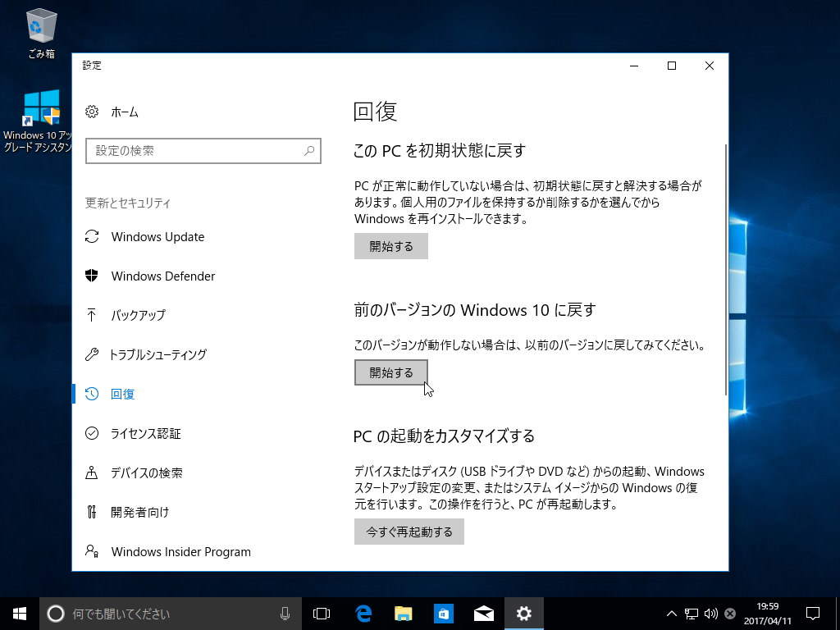Screen dimensions: 840x630
Task: Open Action Center notification icon
Action: point(811,613)
